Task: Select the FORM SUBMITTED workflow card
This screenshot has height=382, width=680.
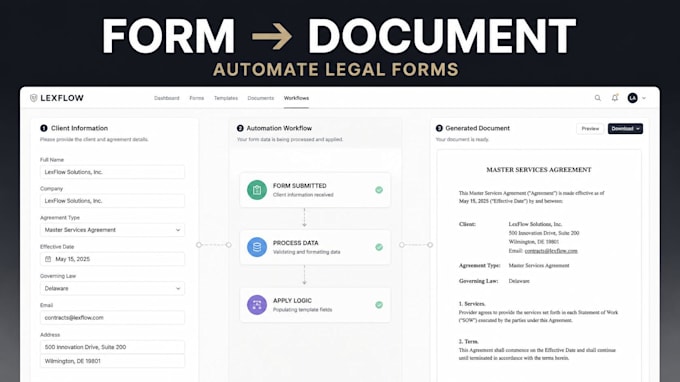Action: pyautogui.click(x=315, y=190)
